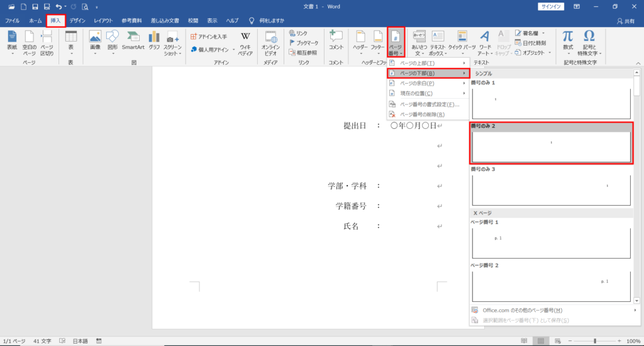Click the Page Number (ページ番号) button
Viewport: 644px width, 346px height.
point(396,43)
